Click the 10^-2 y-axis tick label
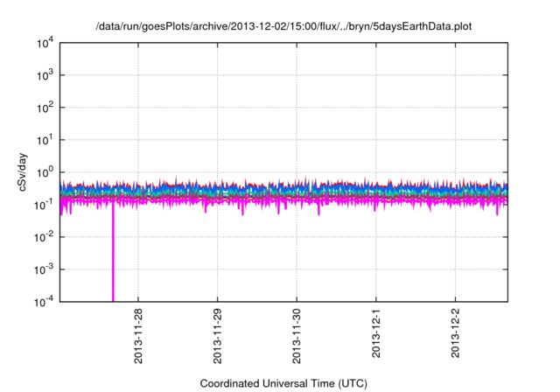 coord(44,237)
